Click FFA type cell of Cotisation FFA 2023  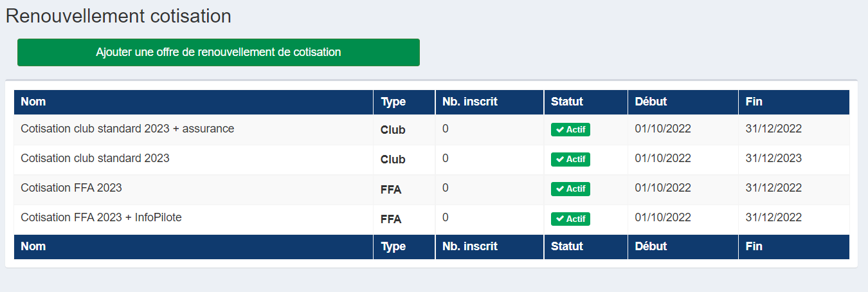[x=391, y=190]
